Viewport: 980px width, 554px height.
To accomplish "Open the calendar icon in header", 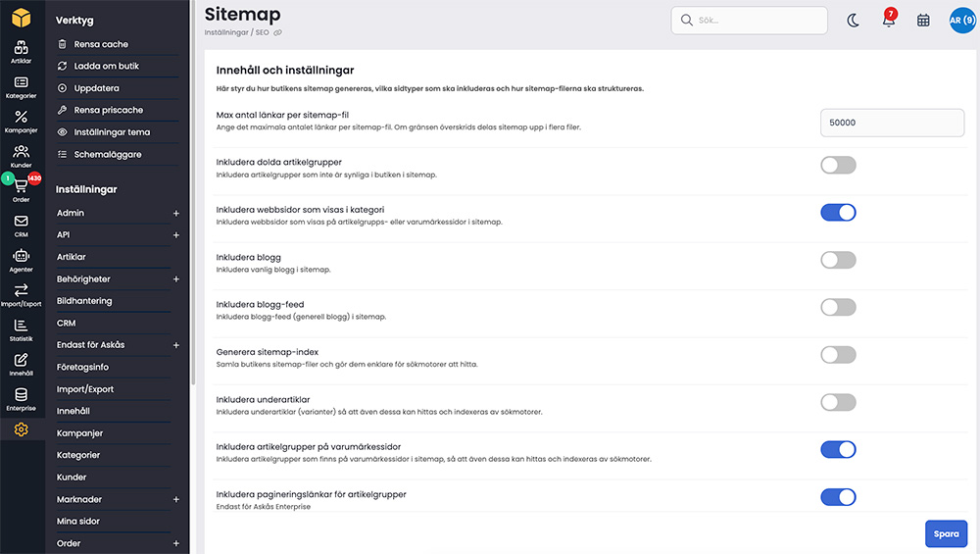I will 923,21.
